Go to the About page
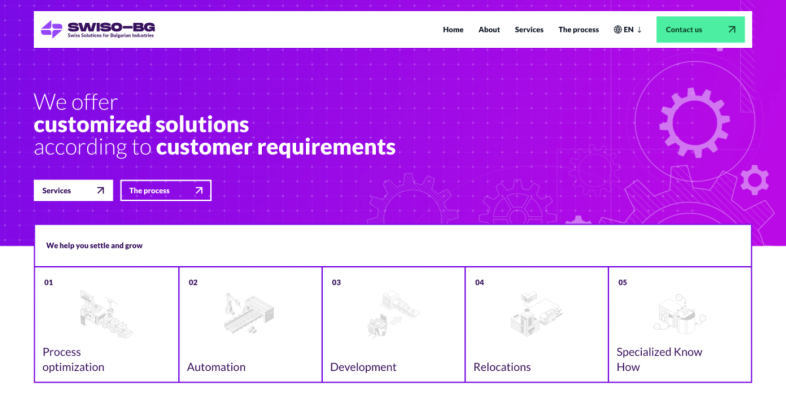 [489, 30]
